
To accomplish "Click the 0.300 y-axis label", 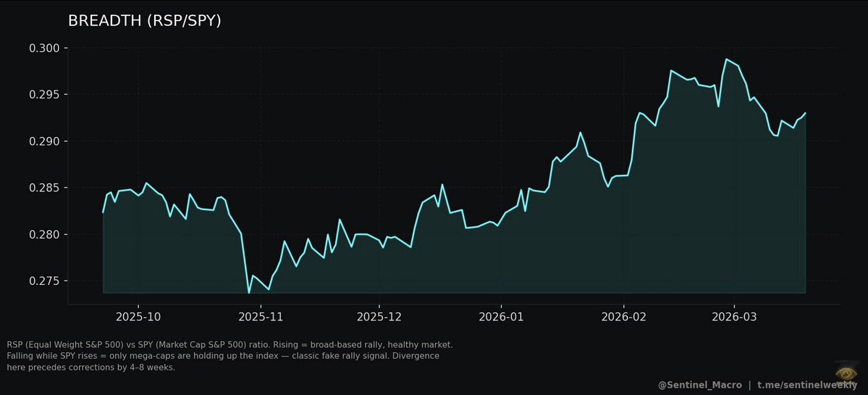I will [43, 49].
